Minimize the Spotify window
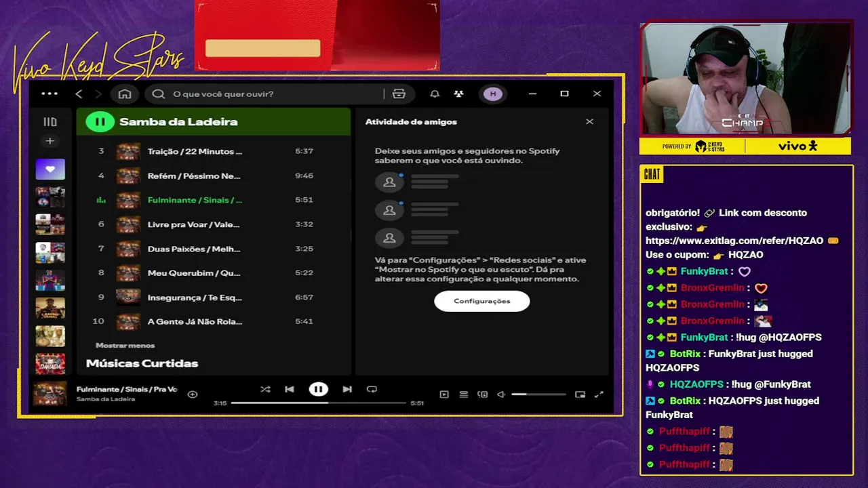Viewport: 868px width, 488px height. tap(532, 94)
